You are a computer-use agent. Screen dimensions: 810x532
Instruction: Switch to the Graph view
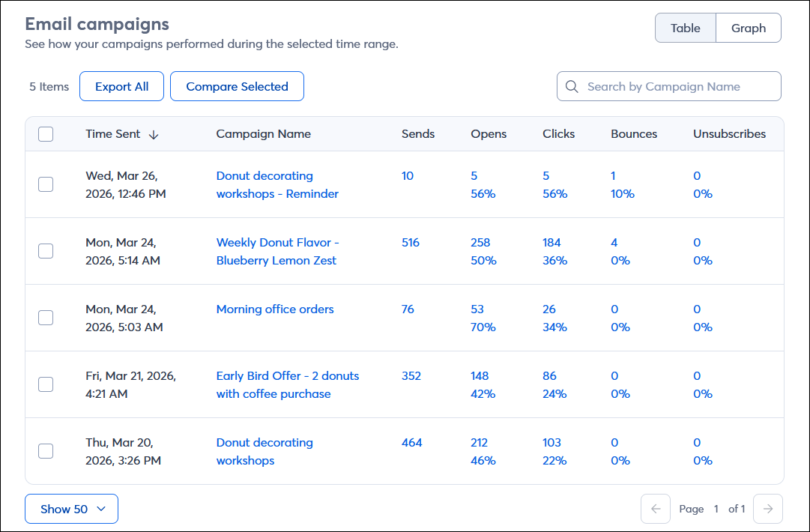(748, 28)
